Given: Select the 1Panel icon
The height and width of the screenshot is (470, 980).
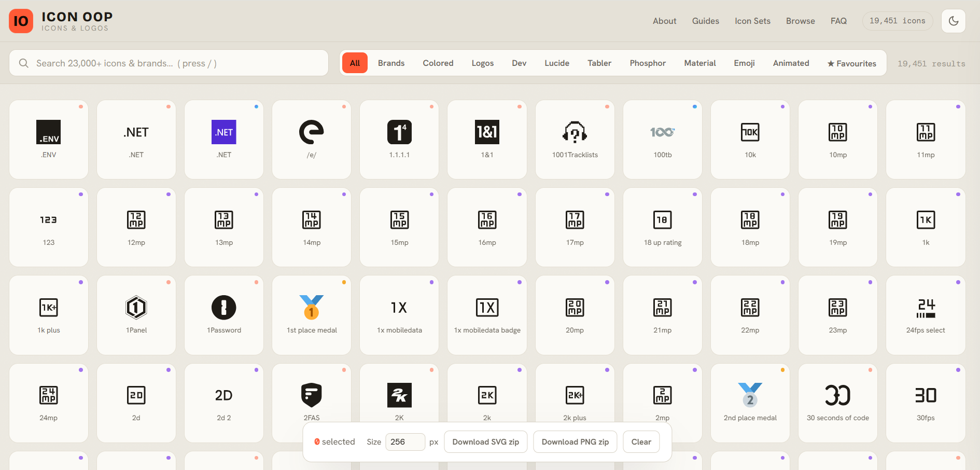Looking at the screenshot, I should tap(136, 315).
